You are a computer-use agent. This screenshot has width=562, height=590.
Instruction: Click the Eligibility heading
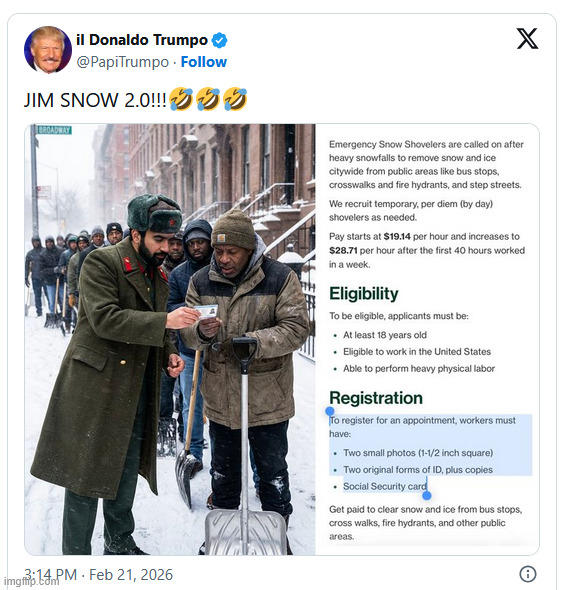(364, 294)
